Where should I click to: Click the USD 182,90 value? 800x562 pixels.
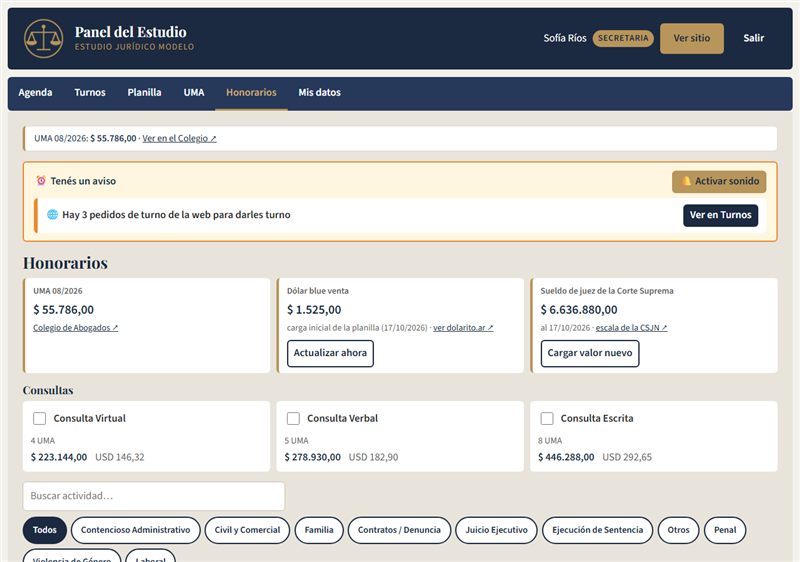(x=373, y=457)
